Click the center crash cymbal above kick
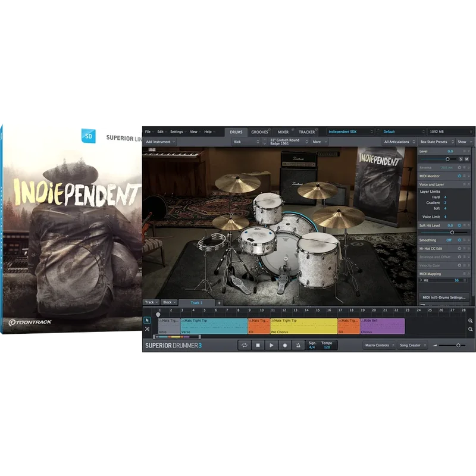The width and height of the screenshot is (476, 476). tap(318, 190)
